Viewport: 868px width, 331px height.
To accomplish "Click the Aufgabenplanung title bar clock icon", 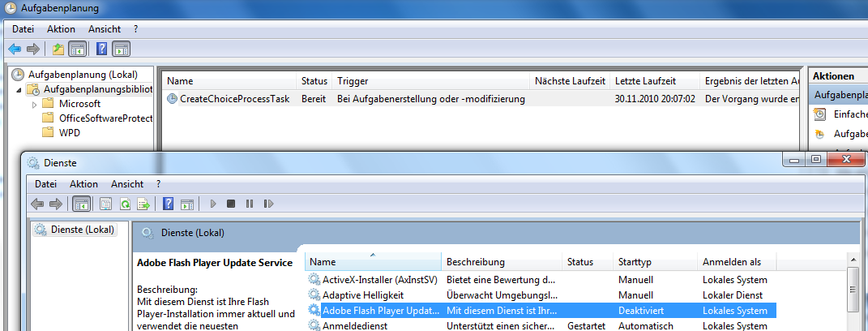I will (x=10, y=8).
